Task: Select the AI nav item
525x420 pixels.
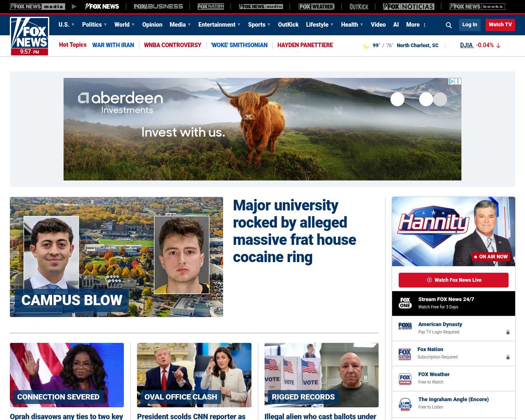Action: pos(396,25)
